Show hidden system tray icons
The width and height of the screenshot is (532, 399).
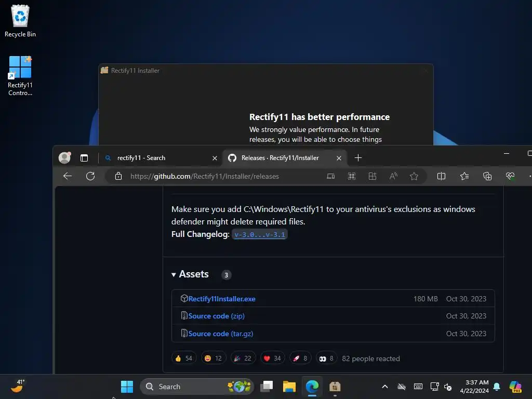[385, 387]
